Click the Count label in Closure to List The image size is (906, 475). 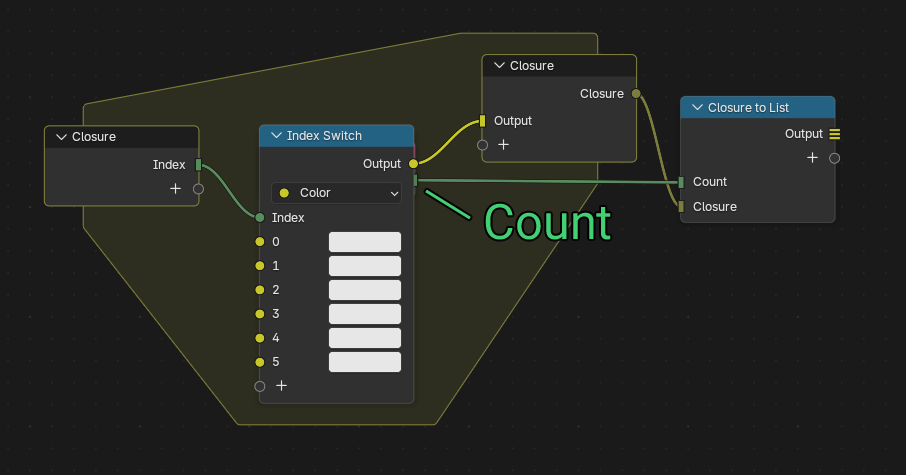tap(710, 182)
